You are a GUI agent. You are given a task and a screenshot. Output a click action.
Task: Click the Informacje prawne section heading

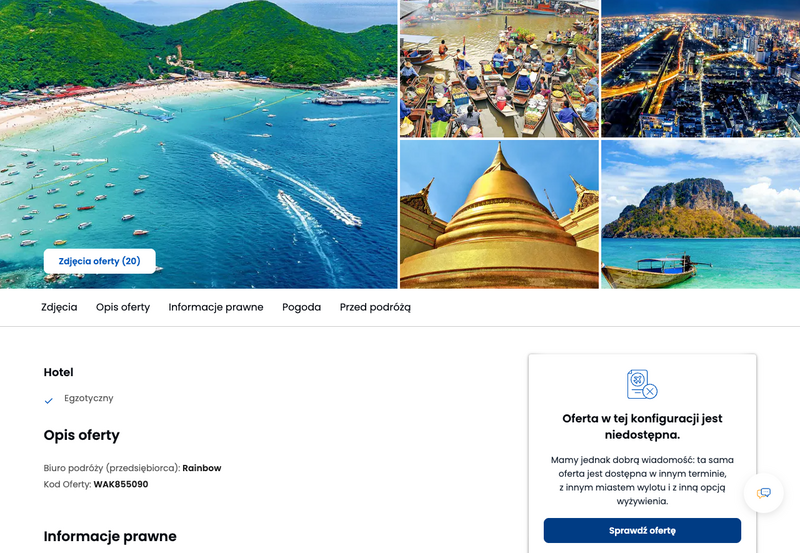click(x=110, y=536)
